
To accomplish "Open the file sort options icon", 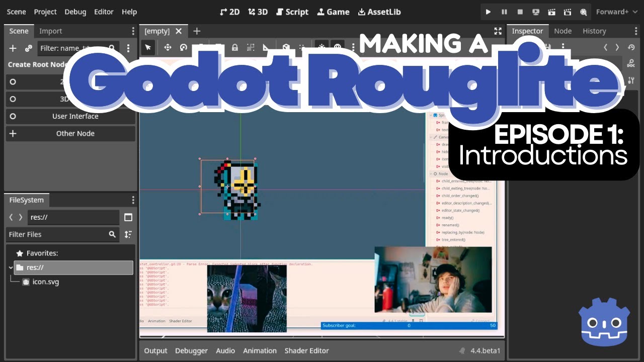I will 128,234.
